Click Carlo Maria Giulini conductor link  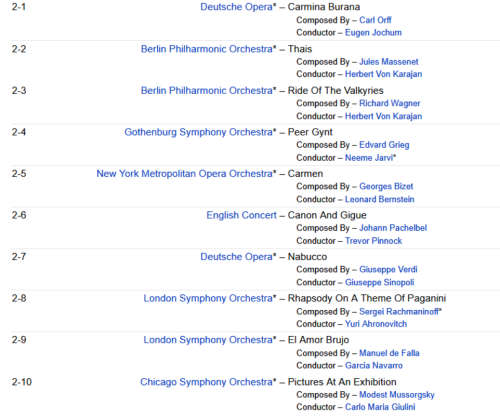point(380,407)
